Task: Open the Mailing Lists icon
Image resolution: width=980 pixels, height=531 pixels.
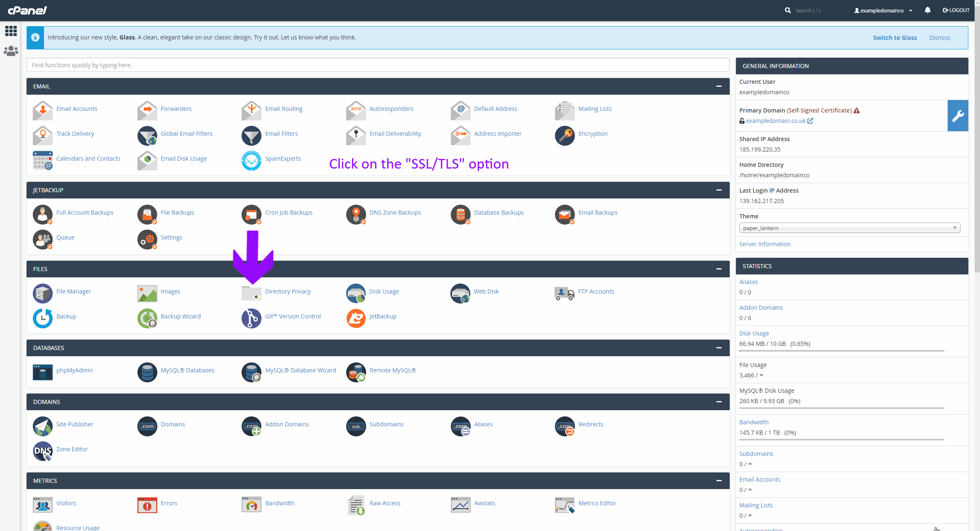Action: point(565,110)
